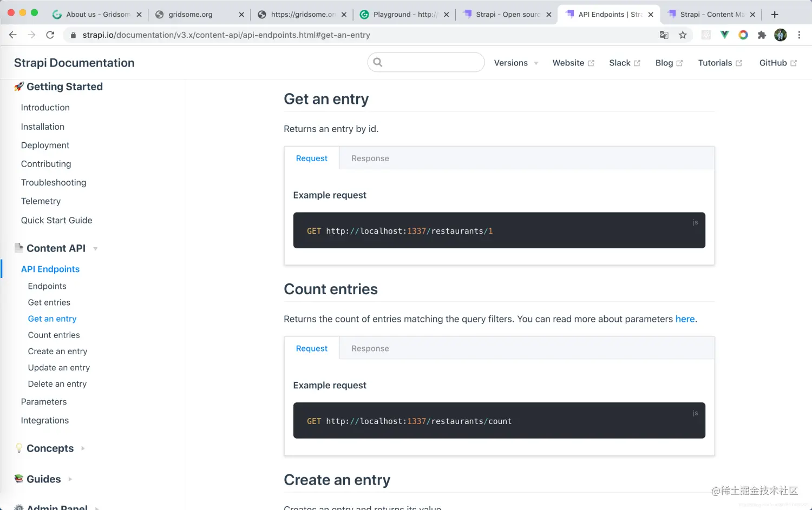Click Getting Started sidebar heading
812x510 pixels.
(x=58, y=87)
